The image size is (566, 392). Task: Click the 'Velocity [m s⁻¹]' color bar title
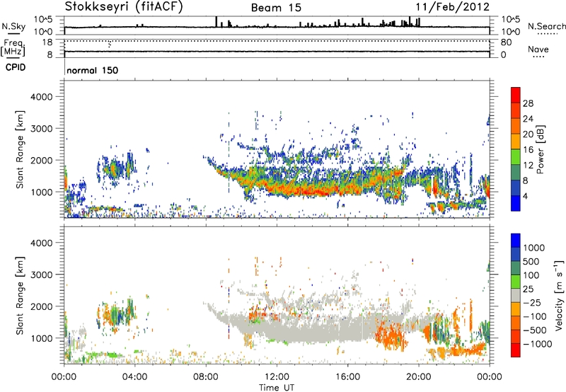point(560,295)
